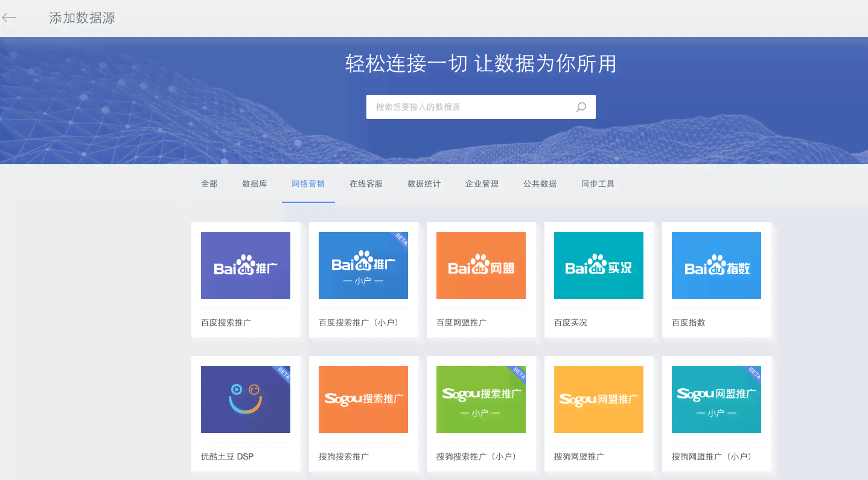The image size is (868, 480).
Task: Click the 搜狗搜索推广（小户） label
Action: pos(478,456)
